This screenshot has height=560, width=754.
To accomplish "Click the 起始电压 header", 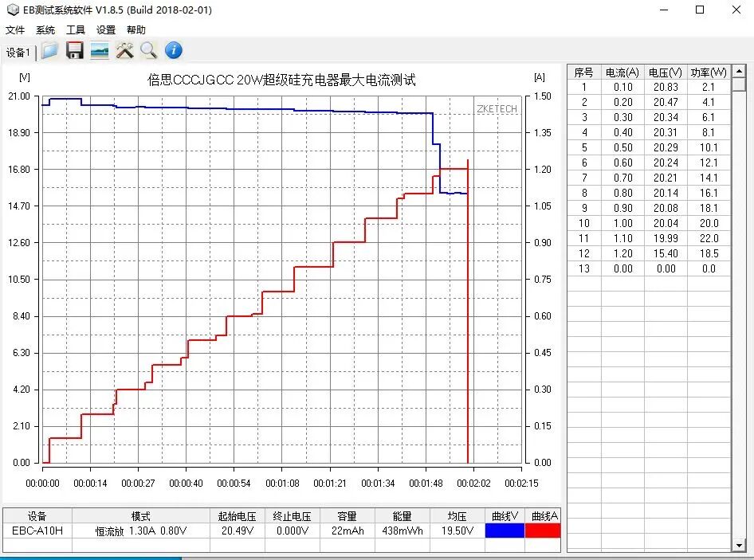I will 237,516.
